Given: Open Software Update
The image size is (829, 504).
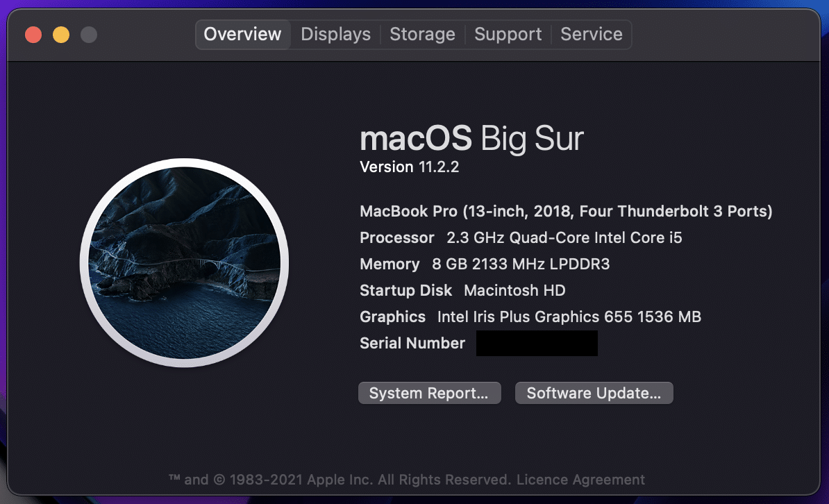Looking at the screenshot, I should (x=594, y=393).
